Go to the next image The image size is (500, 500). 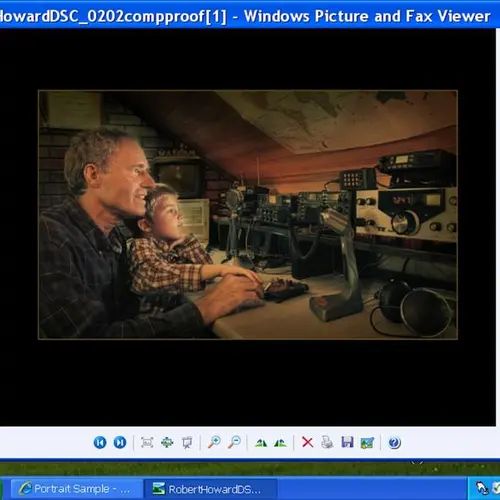click(120, 443)
